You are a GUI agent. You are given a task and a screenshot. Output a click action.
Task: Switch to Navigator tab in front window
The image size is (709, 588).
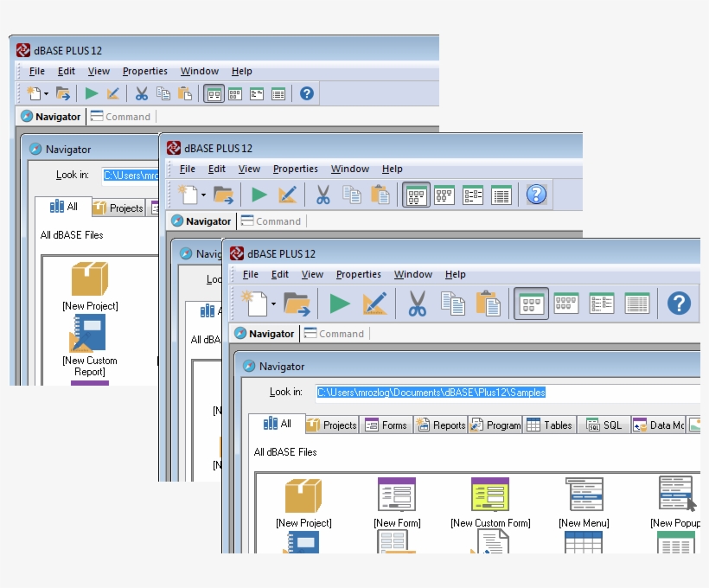pos(265,334)
